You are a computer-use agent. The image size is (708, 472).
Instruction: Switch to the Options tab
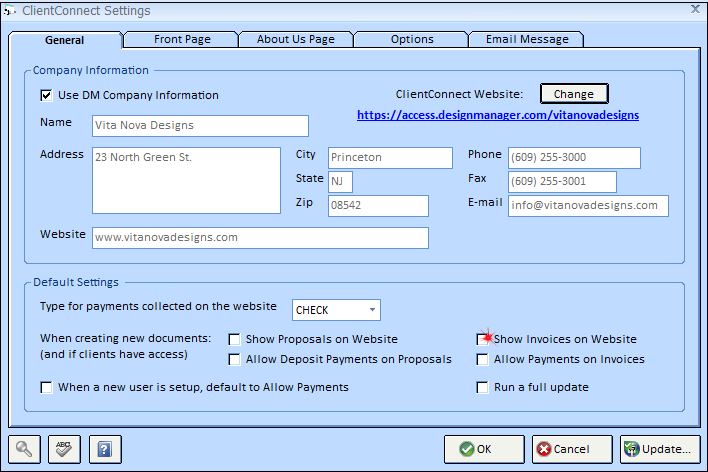(412, 39)
